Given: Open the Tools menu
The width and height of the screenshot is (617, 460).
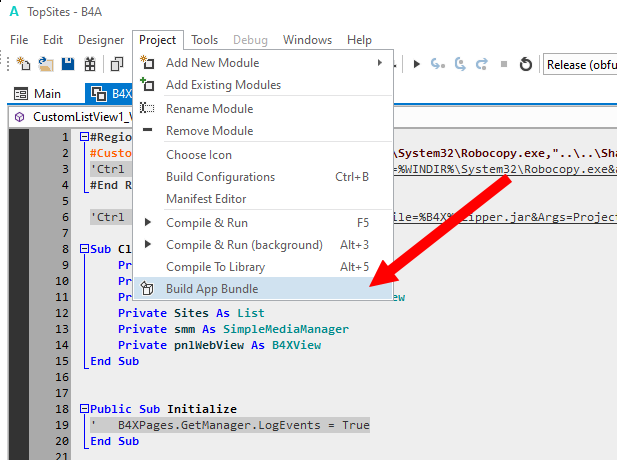Looking at the screenshot, I should click(x=205, y=40).
